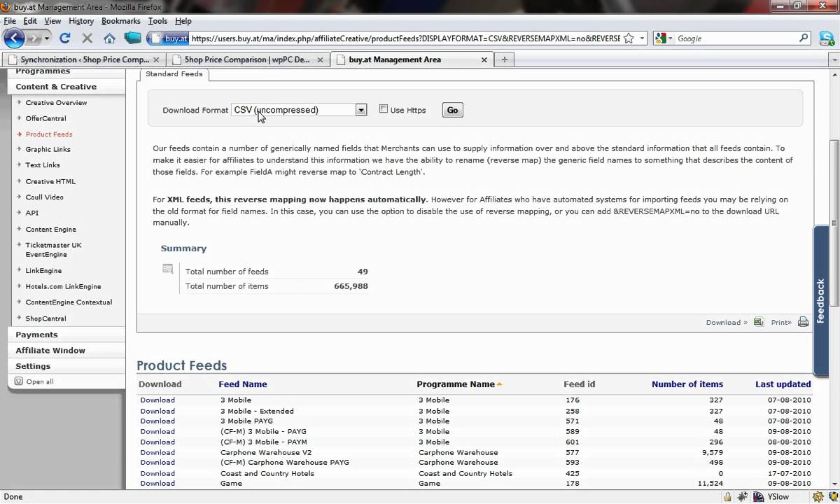The height and width of the screenshot is (504, 840).
Task: Download the Carphone Warehouse V2 feed
Action: [157, 452]
